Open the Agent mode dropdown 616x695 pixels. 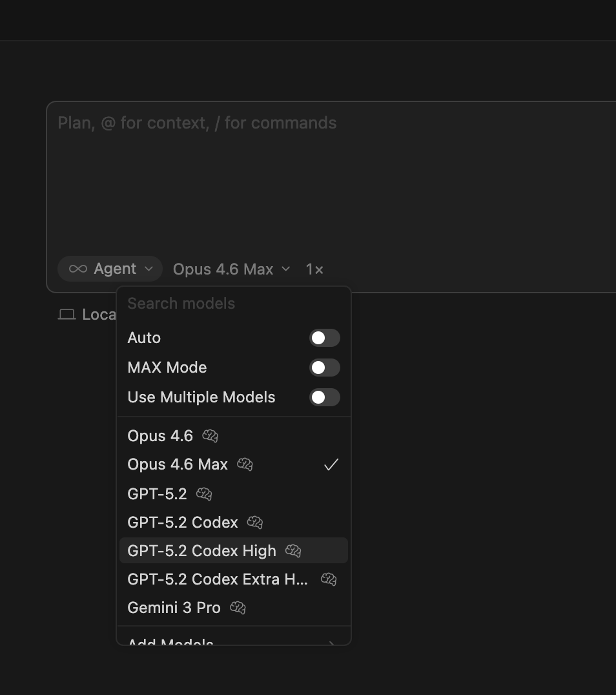[x=110, y=269]
